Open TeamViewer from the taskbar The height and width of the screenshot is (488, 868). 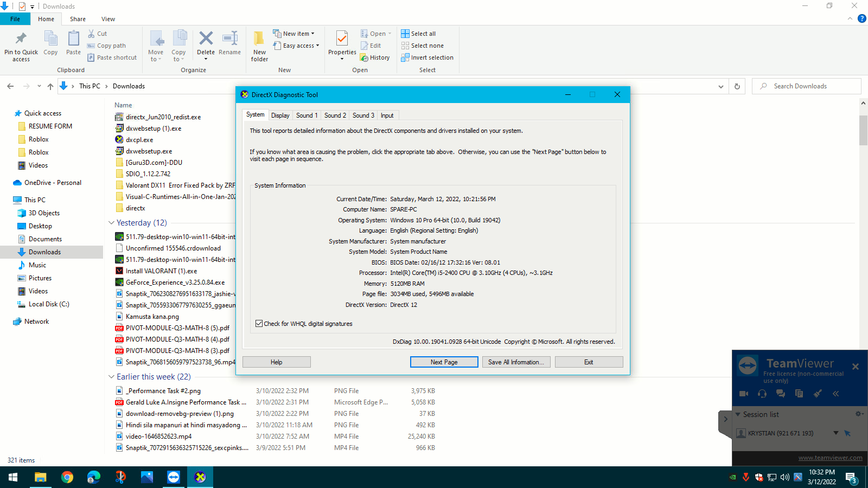coord(174,477)
